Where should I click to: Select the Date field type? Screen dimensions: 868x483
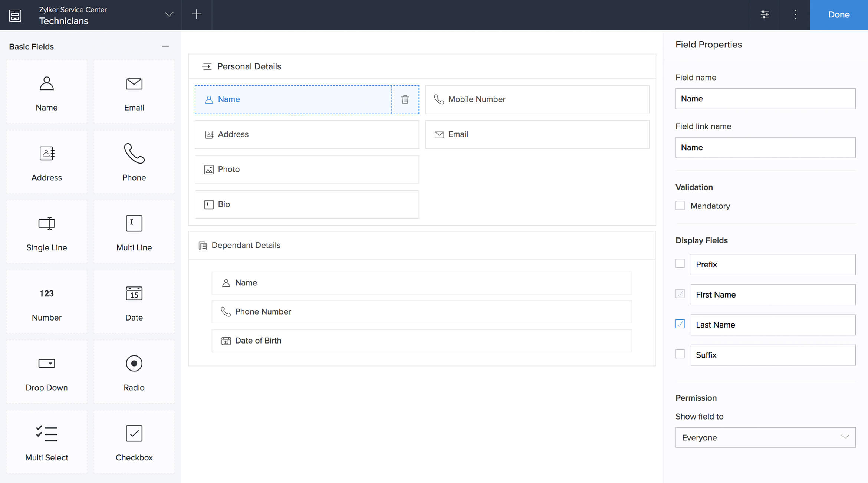coord(134,301)
